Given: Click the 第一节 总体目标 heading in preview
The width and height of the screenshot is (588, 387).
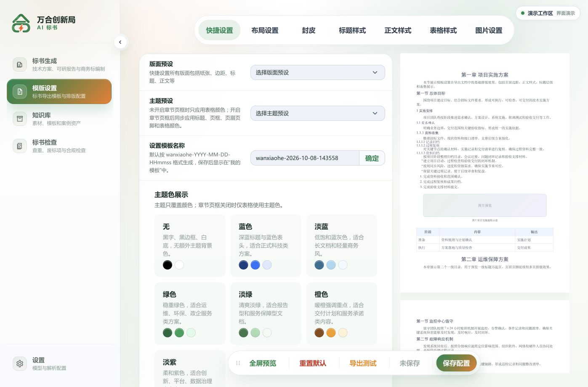Looking at the screenshot, I should 431,93.
